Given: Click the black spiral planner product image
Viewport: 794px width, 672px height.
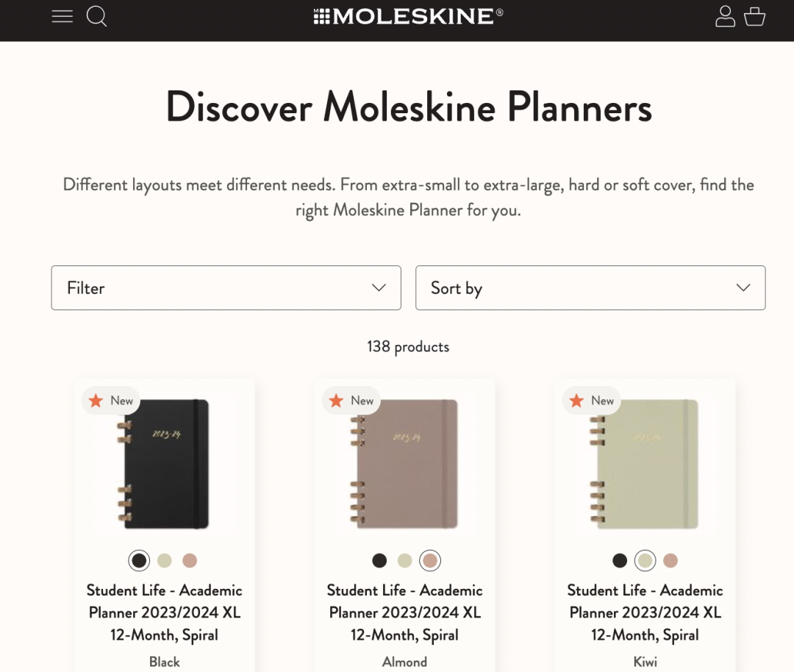Looking at the screenshot, I should pos(165,463).
